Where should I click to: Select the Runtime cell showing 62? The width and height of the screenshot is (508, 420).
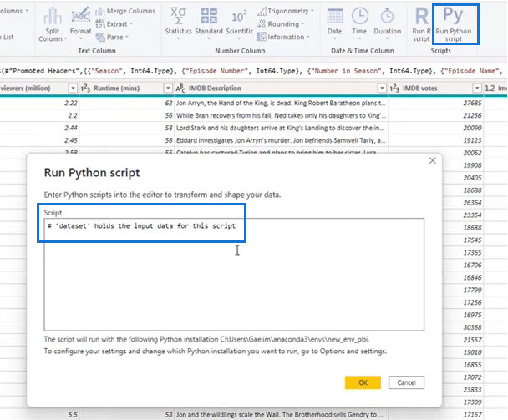[x=127, y=103]
